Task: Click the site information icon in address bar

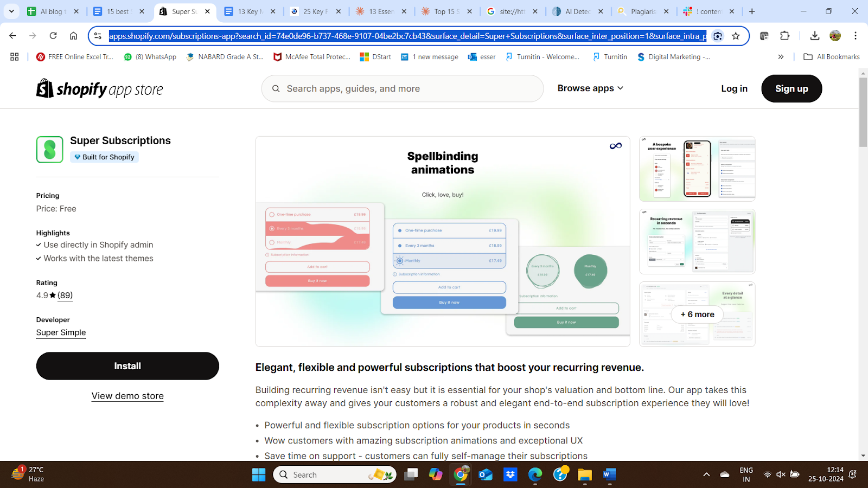Action: point(98,36)
